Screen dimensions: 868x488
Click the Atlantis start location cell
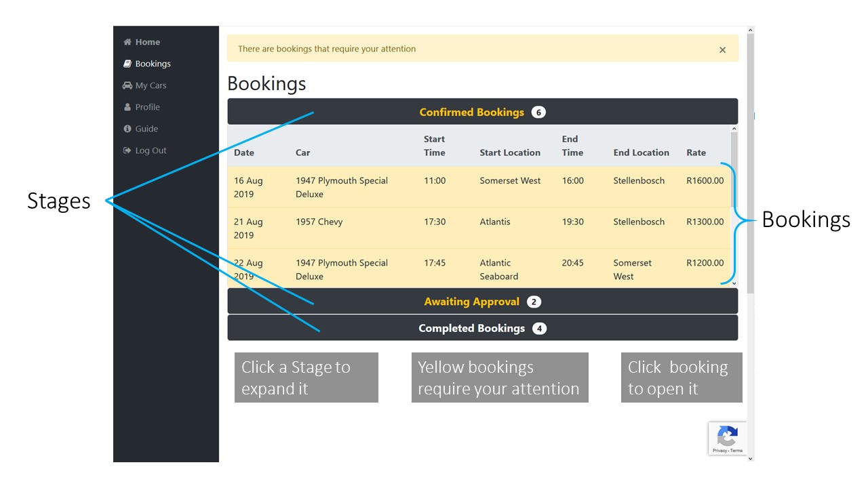coord(495,222)
